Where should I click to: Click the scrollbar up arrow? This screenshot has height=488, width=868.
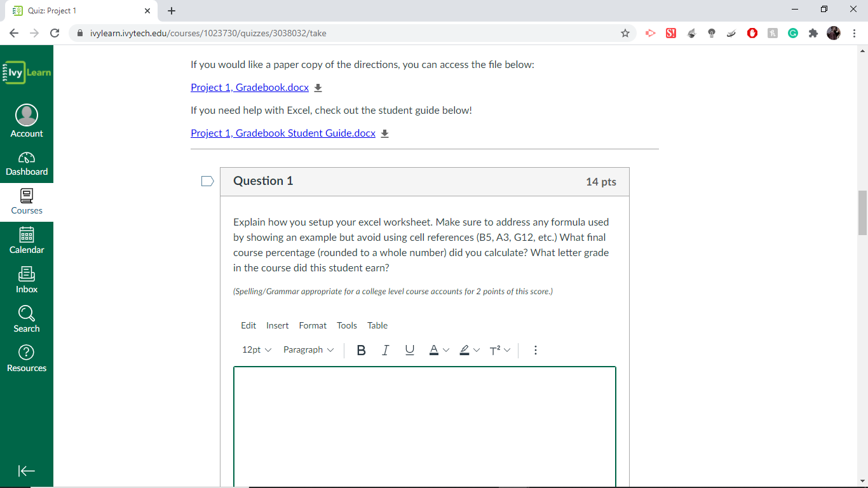pyautogui.click(x=862, y=50)
